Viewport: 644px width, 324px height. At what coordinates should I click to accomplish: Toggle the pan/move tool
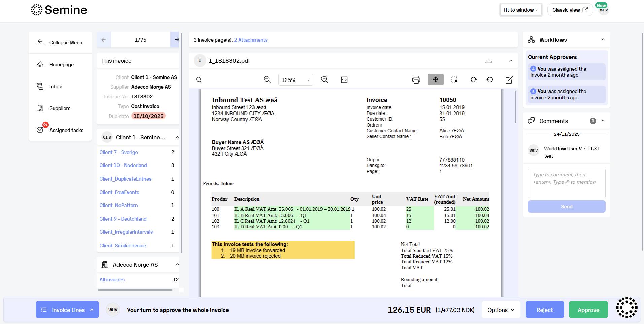(x=436, y=79)
